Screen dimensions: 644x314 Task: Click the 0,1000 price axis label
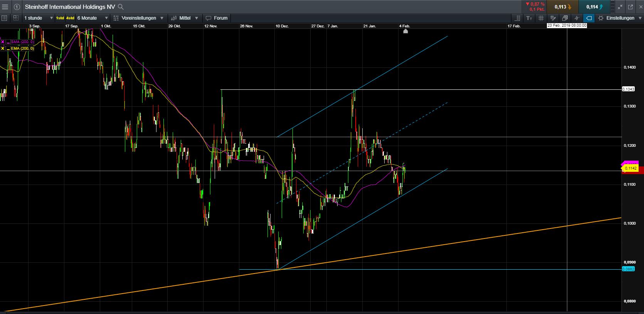point(630,223)
